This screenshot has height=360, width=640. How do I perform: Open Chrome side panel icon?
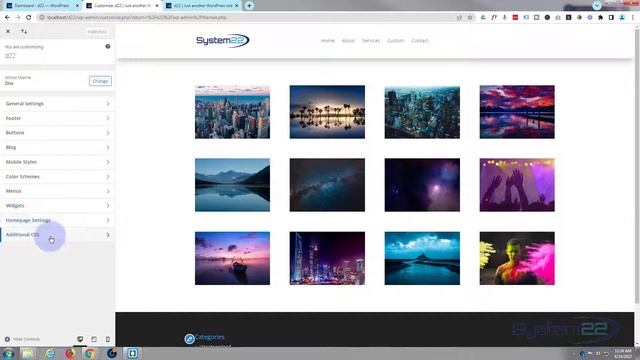(611, 18)
